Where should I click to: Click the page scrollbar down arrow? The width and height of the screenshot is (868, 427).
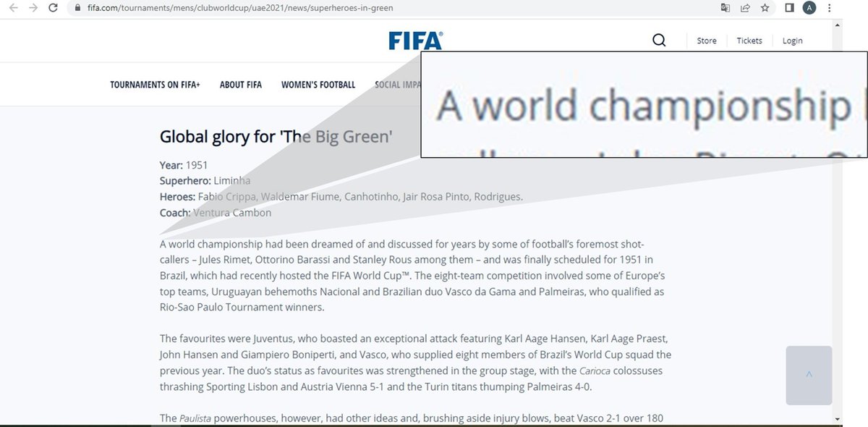838,418
